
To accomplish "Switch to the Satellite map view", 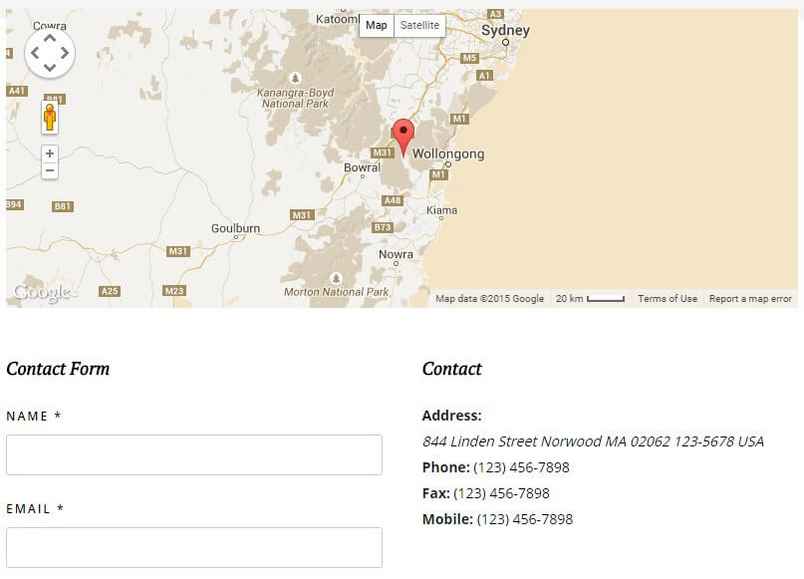I will pyautogui.click(x=420, y=26).
